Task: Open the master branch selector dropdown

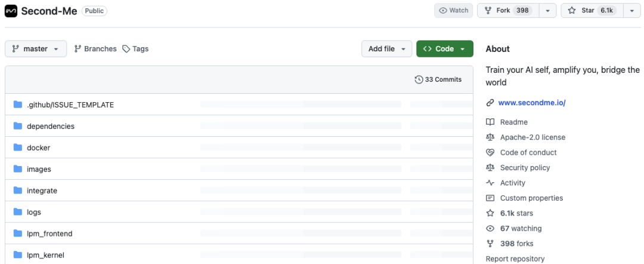Action: click(36, 48)
